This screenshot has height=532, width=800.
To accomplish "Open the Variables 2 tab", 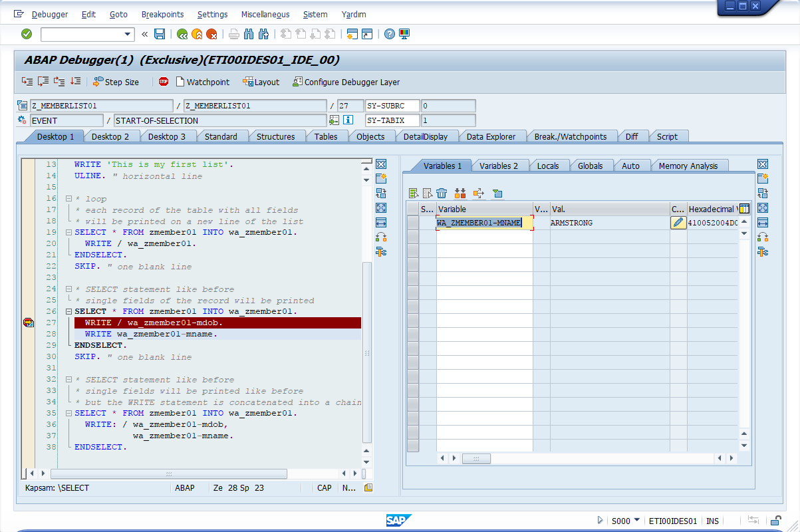I will [499, 166].
